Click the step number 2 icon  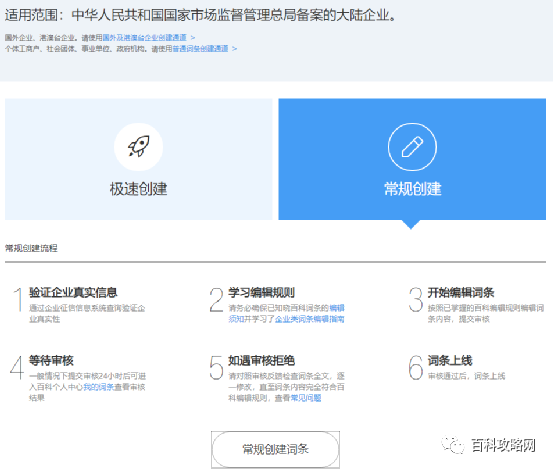(x=216, y=300)
